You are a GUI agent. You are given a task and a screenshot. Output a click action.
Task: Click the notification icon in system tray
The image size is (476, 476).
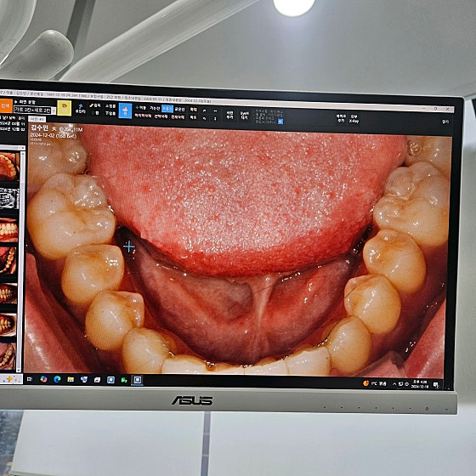pos(436,385)
